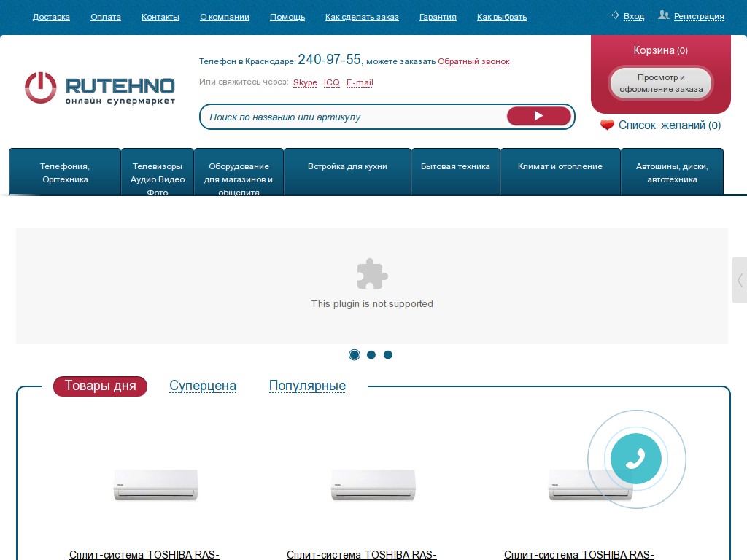The image size is (747, 560).
Task: Switch to the Суперцена tab
Action: (x=203, y=386)
